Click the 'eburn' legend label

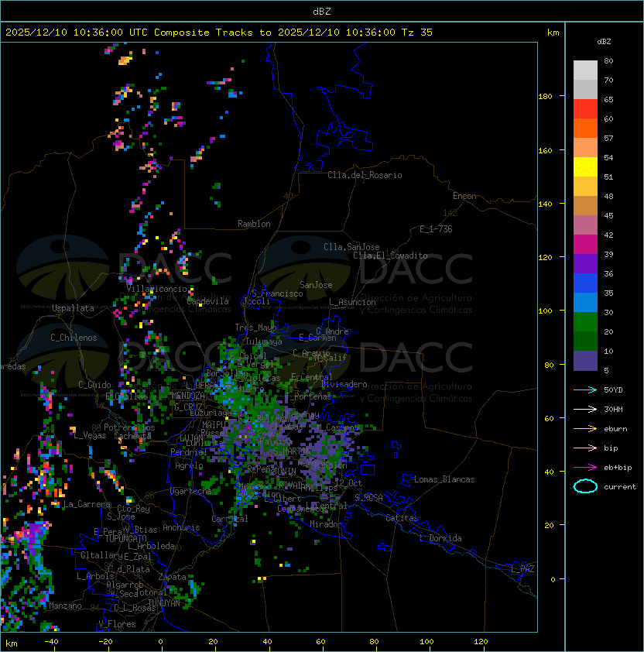point(615,429)
